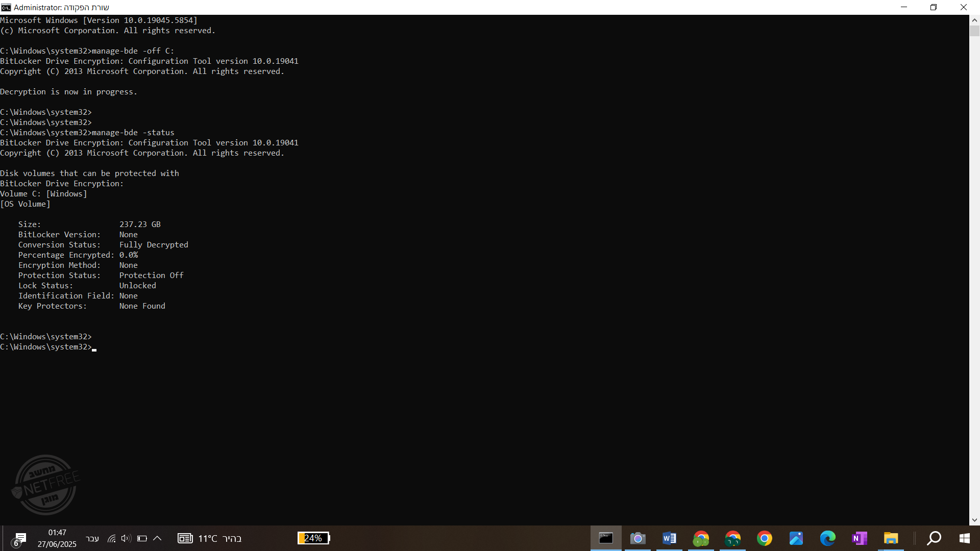Viewport: 980px width, 551px height.
Task: Open Chrome profile with light green badge
Action: pos(701,538)
